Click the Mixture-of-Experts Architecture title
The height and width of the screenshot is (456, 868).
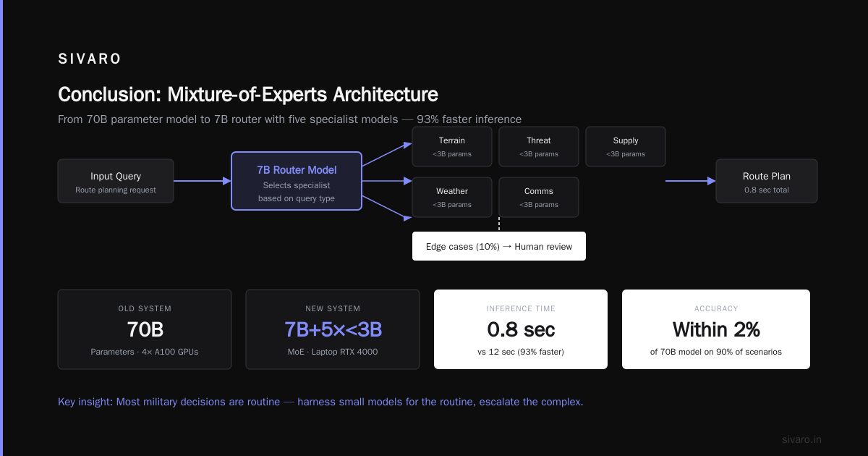pyautogui.click(x=248, y=95)
